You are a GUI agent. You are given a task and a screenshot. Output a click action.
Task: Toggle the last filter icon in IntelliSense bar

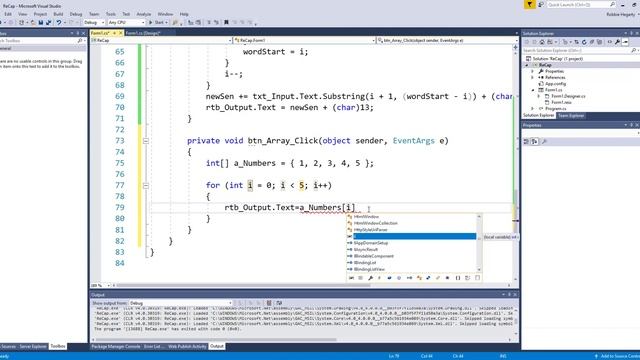pyautogui.click(x=477, y=278)
